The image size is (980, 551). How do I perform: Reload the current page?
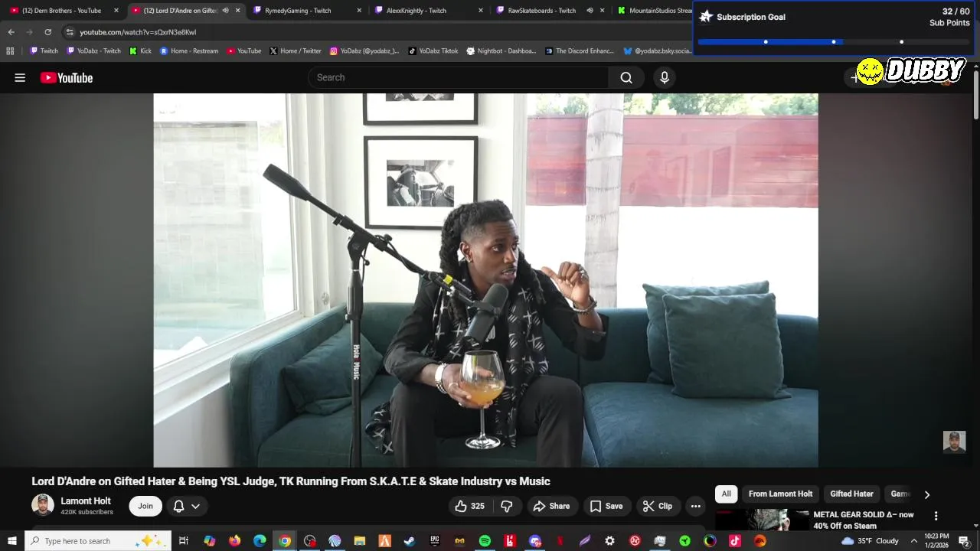[x=47, y=32]
